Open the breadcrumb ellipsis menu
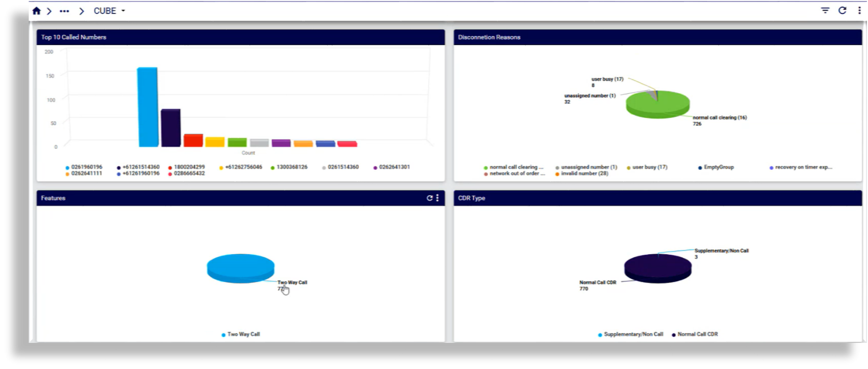This screenshot has height=369, width=868. pos(64,11)
